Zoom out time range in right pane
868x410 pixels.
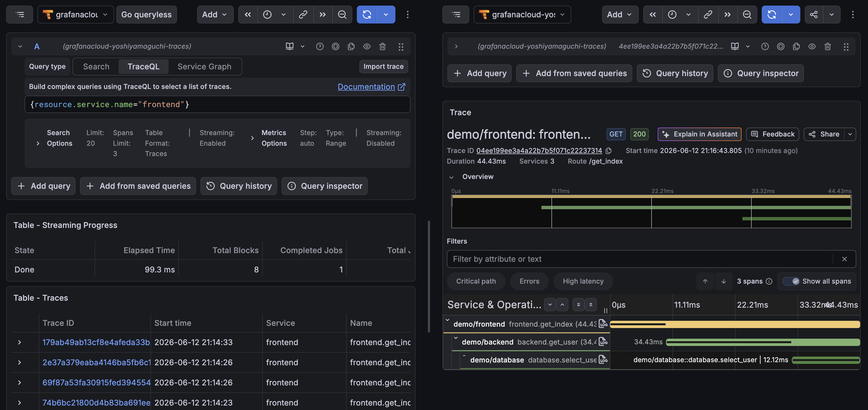747,15
